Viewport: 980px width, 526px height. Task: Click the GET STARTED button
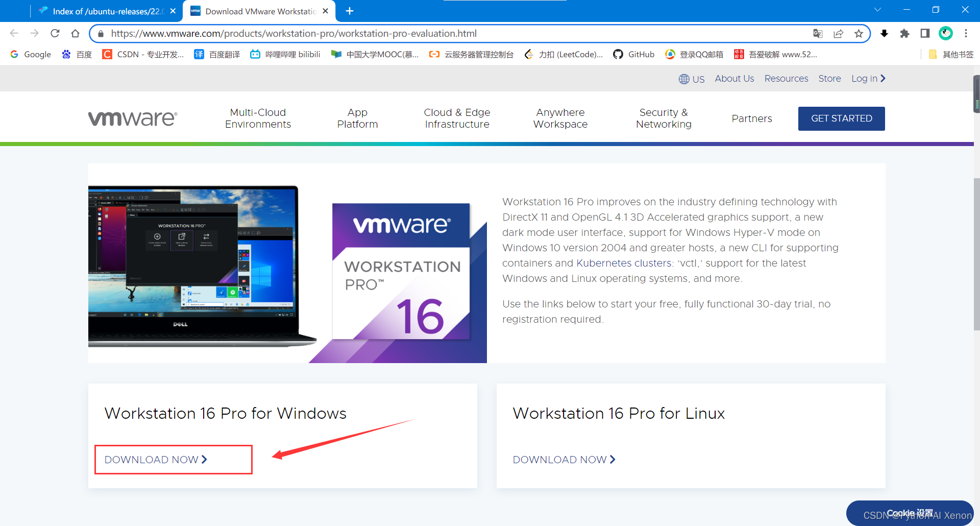[842, 118]
